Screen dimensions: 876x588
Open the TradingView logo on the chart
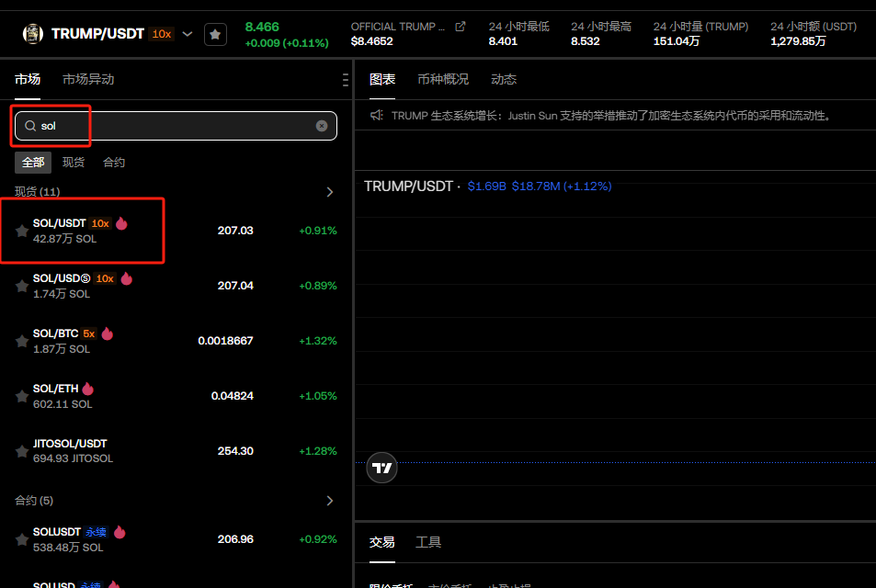tap(382, 468)
